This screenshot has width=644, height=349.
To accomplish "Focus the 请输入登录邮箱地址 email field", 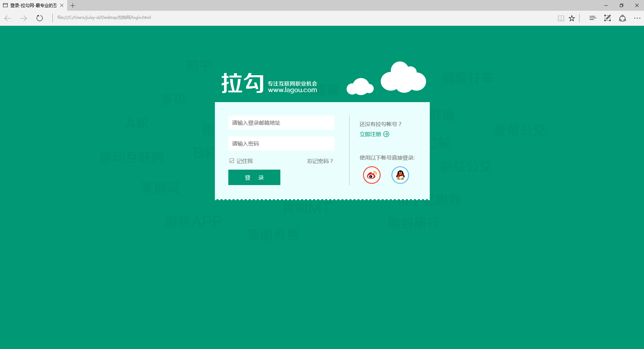I will click(281, 123).
